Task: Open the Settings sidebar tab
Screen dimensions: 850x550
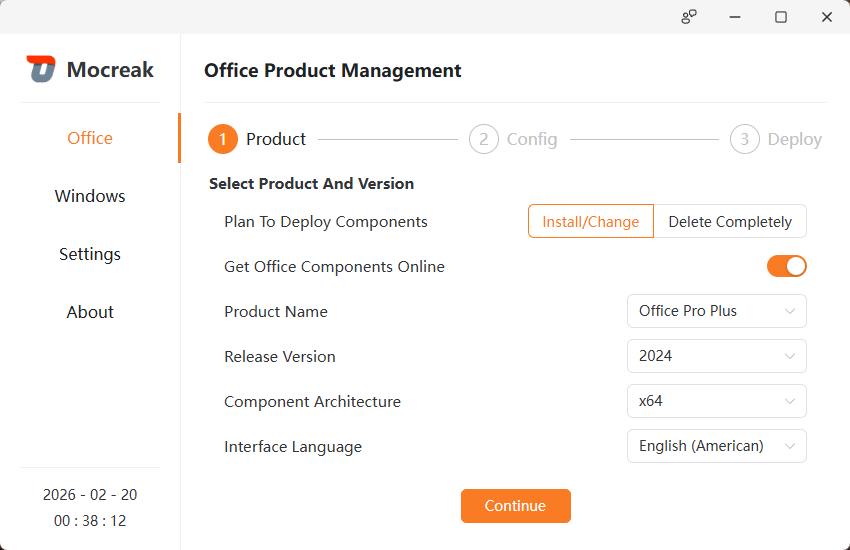Action: [x=90, y=254]
